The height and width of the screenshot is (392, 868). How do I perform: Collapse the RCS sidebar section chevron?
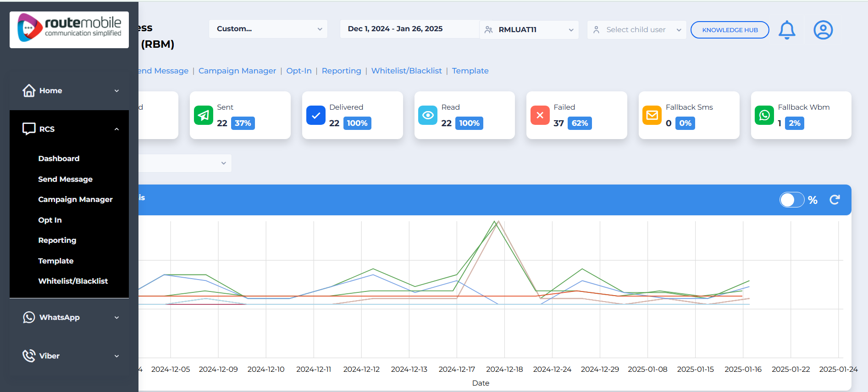[116, 129]
